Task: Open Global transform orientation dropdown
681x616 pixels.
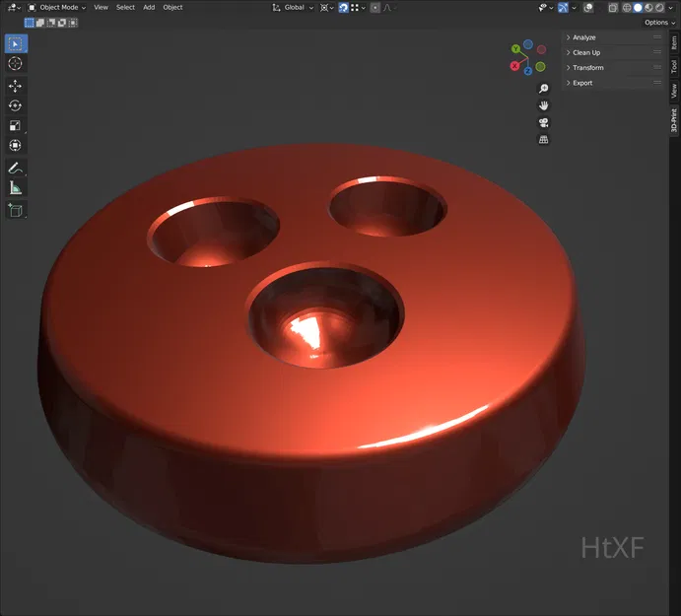Action: coord(293,7)
